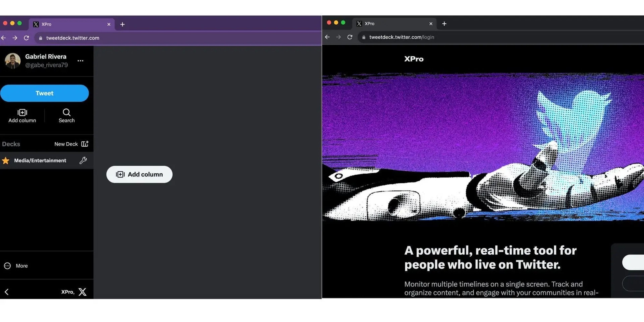This screenshot has height=322, width=644.
Task: Close the XPro tab in the right window
Action: point(431,23)
